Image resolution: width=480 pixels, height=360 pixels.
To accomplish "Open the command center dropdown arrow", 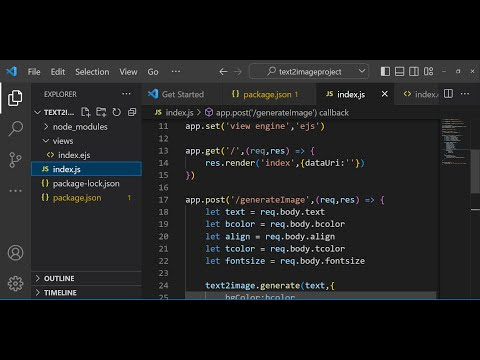I will point(362,71).
